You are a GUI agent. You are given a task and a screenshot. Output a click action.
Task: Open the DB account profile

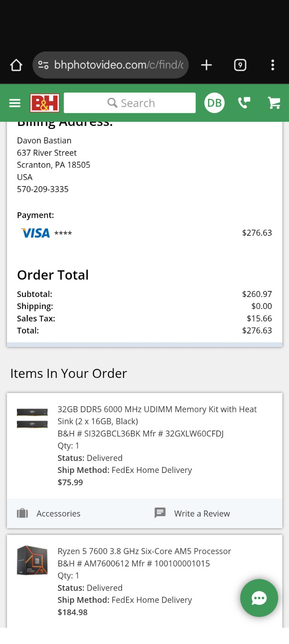(x=214, y=103)
